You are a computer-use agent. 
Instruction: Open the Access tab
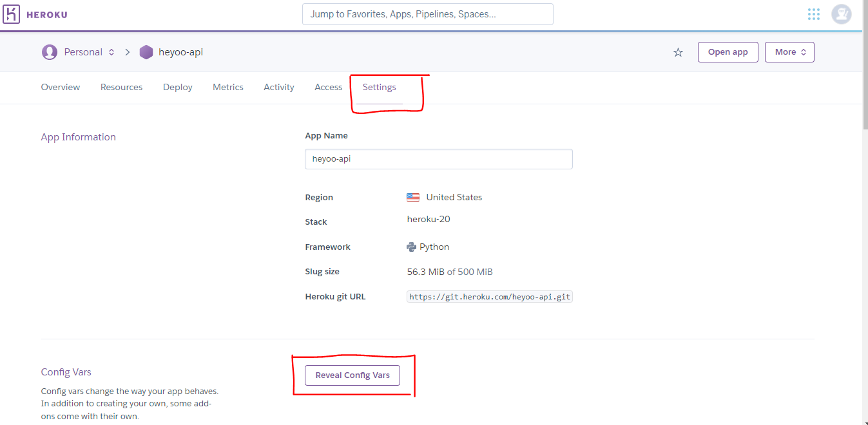point(329,87)
